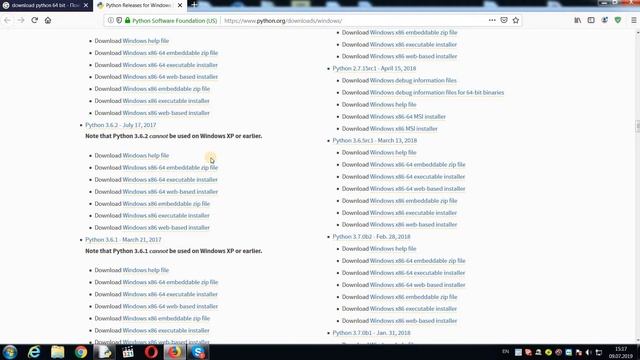The image size is (640, 360).
Task: Toggle the sidebar view icon
Action: tap(591, 20)
